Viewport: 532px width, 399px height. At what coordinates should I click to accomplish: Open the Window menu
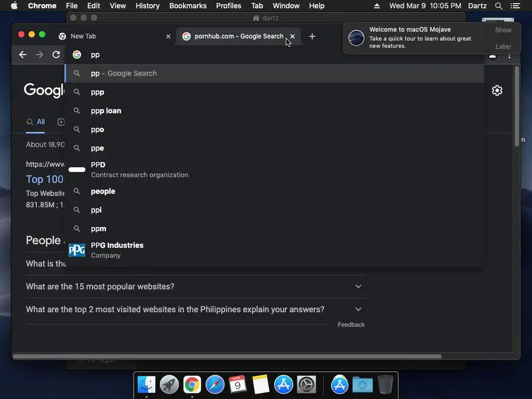click(x=286, y=6)
